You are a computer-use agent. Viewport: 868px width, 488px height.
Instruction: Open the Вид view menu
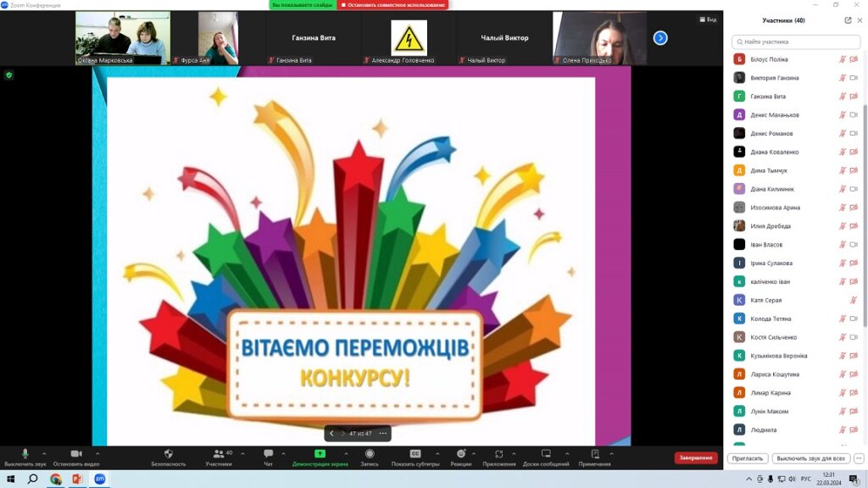[x=708, y=19]
